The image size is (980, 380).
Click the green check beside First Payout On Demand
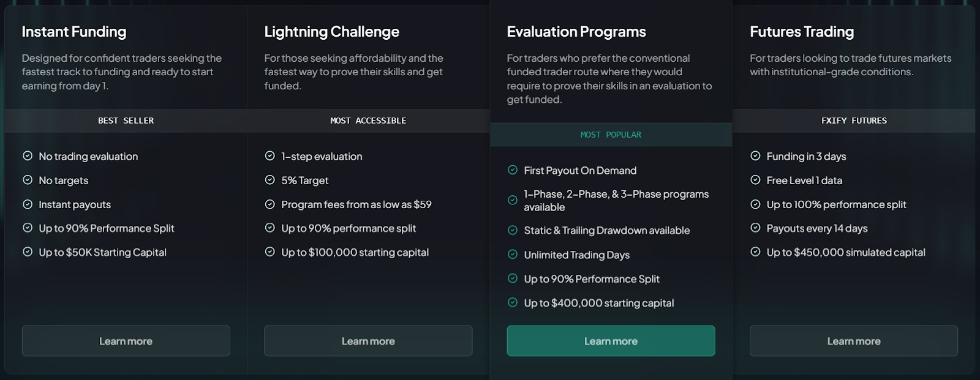point(513,170)
